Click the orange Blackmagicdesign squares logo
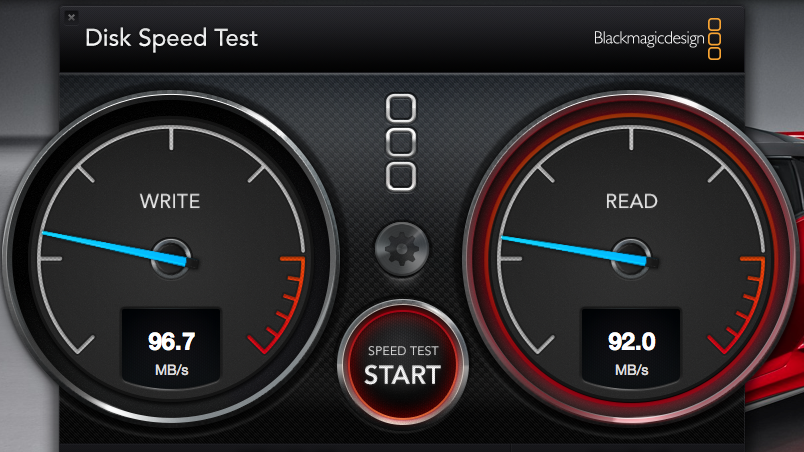The width and height of the screenshot is (804, 452). coord(714,39)
